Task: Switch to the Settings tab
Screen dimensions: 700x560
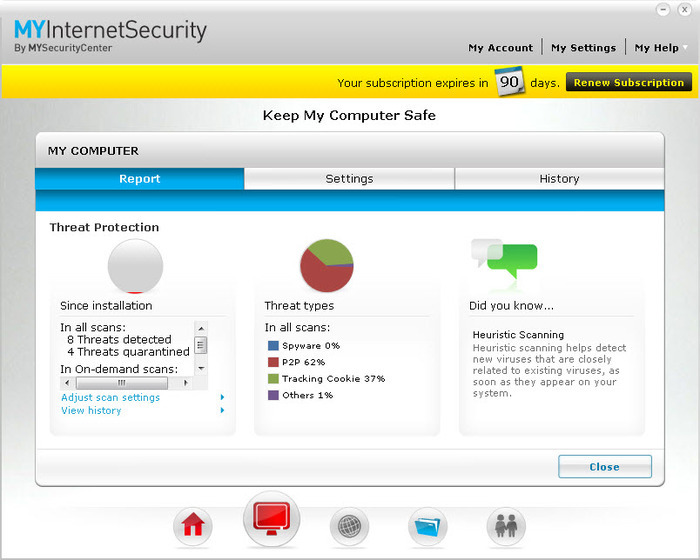Action: (x=349, y=179)
